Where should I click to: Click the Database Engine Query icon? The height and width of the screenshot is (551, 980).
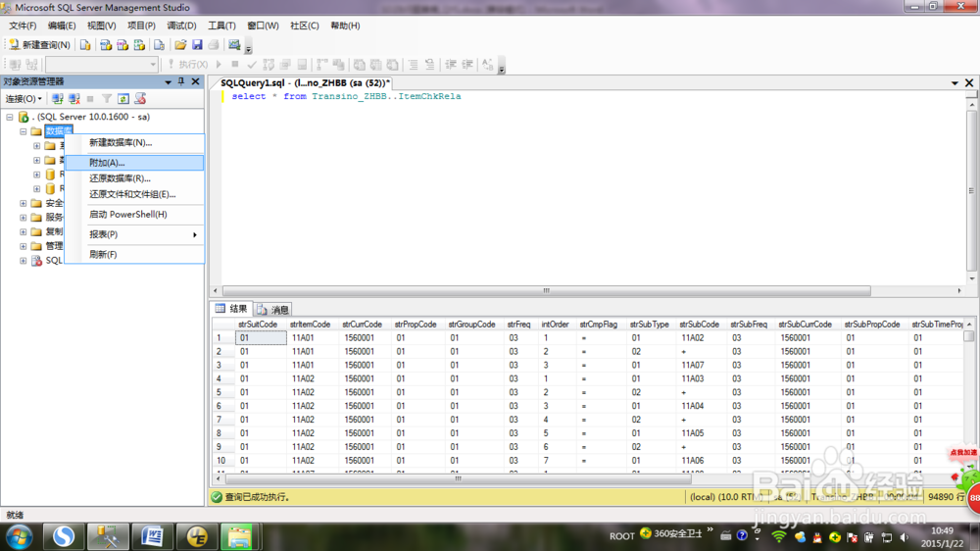(85, 44)
